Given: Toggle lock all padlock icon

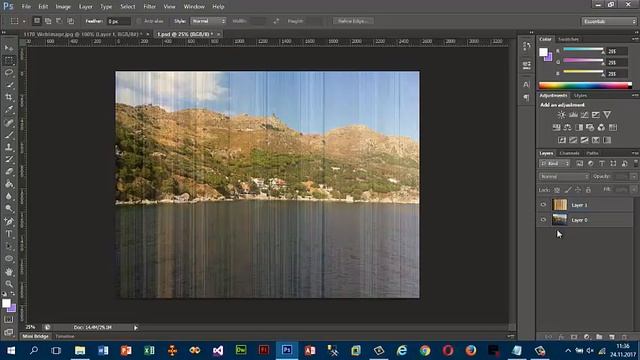Looking at the screenshot, I should pyautogui.click(x=588, y=190).
